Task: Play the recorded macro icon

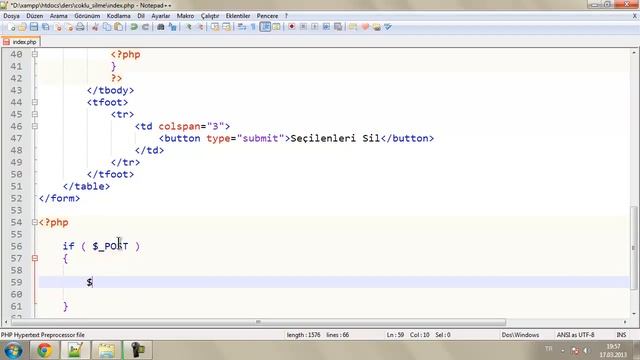Action: pos(314,27)
